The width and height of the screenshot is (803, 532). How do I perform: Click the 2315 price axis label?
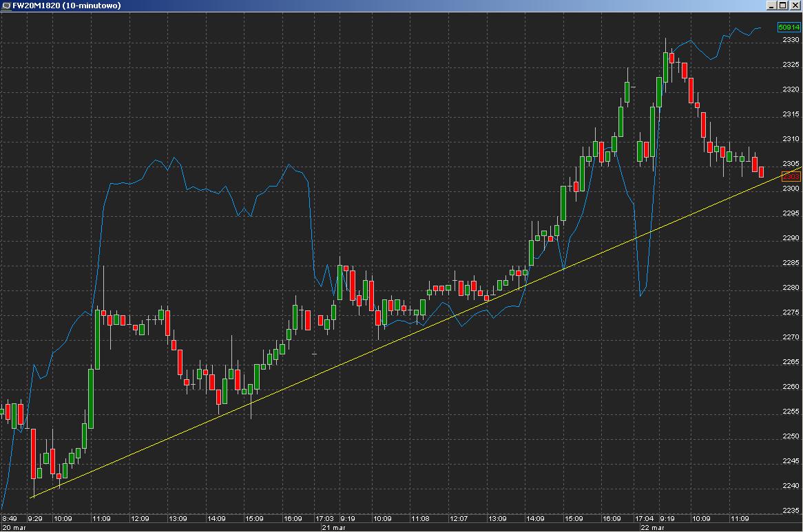[x=791, y=114]
